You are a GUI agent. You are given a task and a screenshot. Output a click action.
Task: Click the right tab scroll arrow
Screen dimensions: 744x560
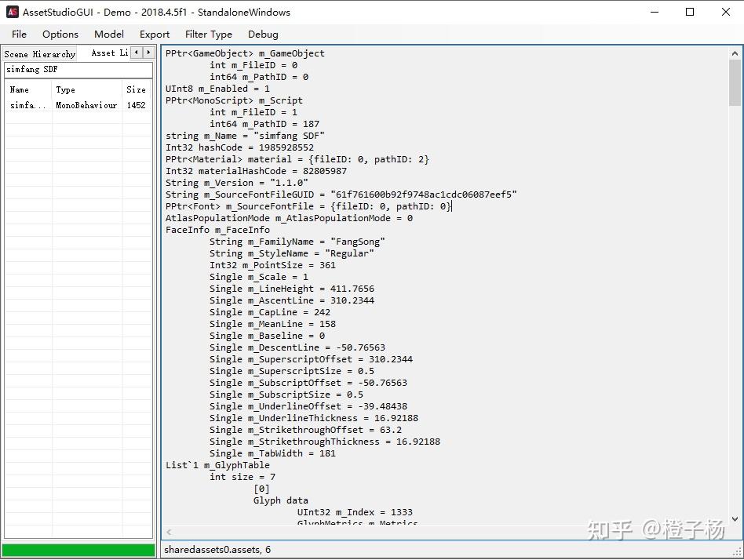coord(146,53)
